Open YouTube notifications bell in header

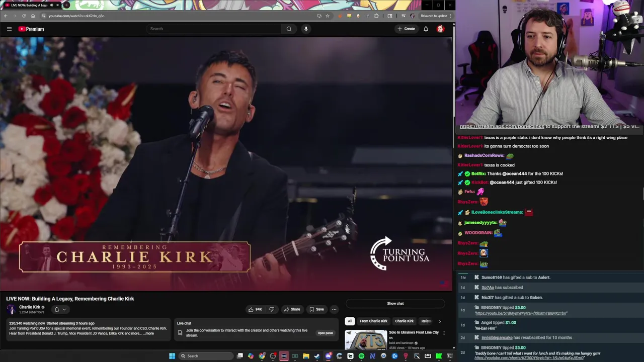426,29
